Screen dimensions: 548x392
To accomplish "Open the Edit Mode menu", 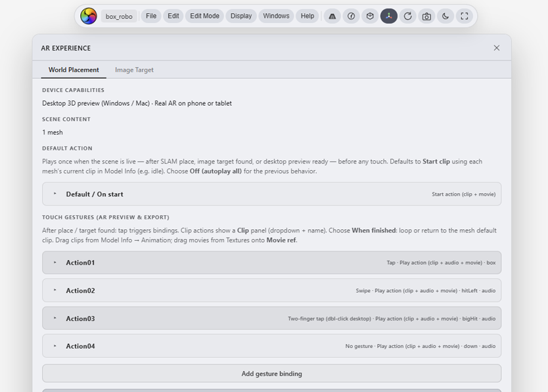I will coord(205,16).
